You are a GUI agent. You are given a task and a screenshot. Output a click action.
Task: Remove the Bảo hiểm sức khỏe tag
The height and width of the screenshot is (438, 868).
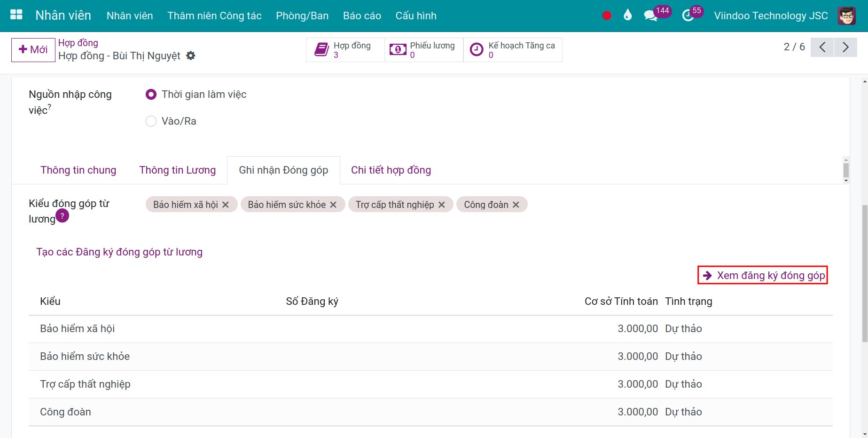pyautogui.click(x=333, y=205)
